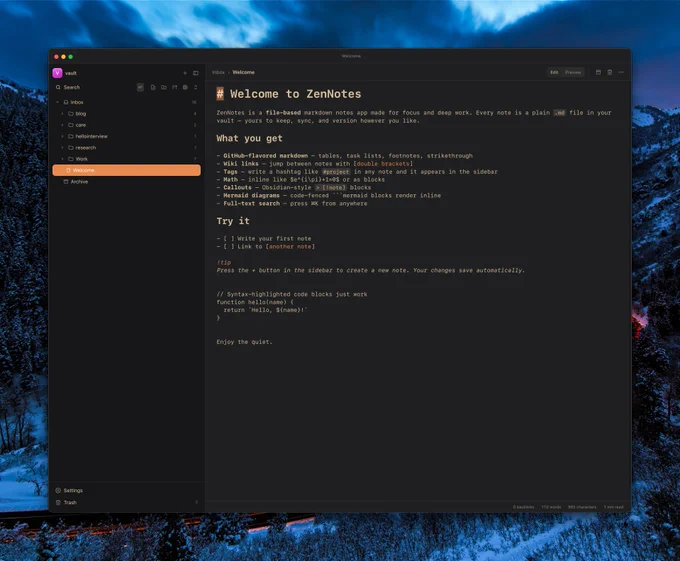The height and width of the screenshot is (561, 680).
Task: Click the hellointerview folder icon
Action: click(x=71, y=136)
